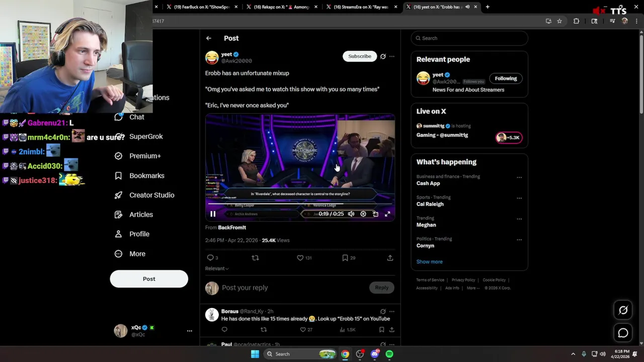Viewport: 644px width, 362px height.
Task: Open the Privacy Policy footer link
Action: pyautogui.click(x=463, y=280)
